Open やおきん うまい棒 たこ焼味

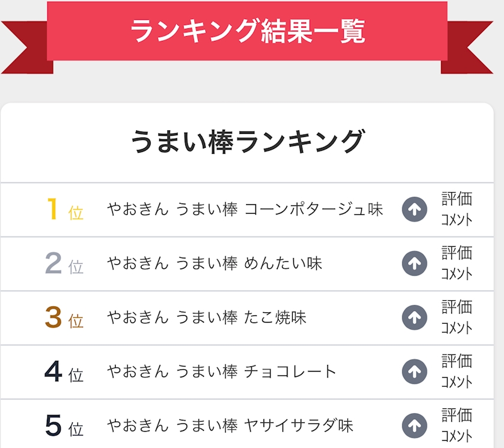tap(207, 318)
